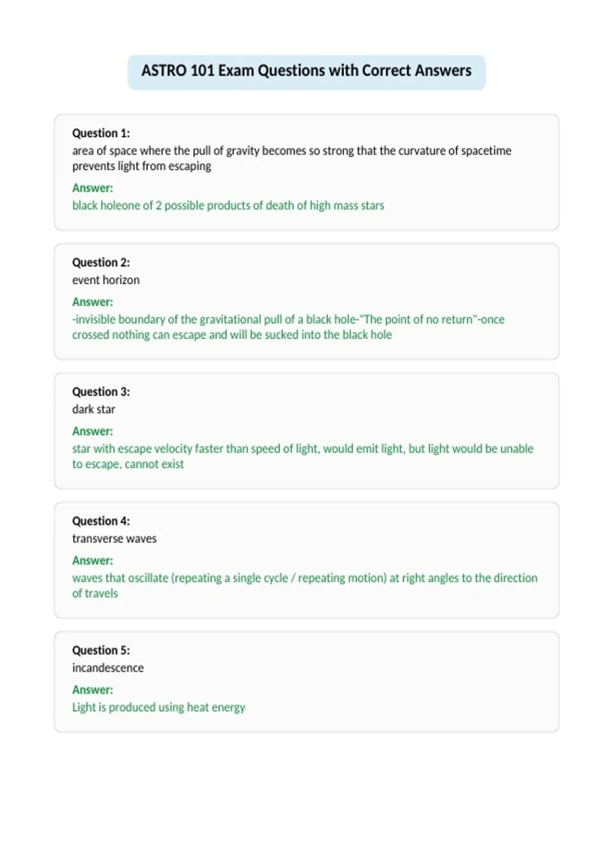Image resolution: width=613 pixels, height=868 pixels.
Task: Select the Question 1 heading
Action: click(101, 133)
